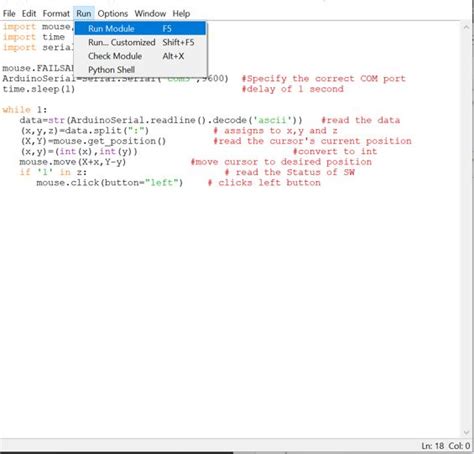The image size is (474, 454).
Task: Open Python Shell from Run menu
Action: pos(140,70)
